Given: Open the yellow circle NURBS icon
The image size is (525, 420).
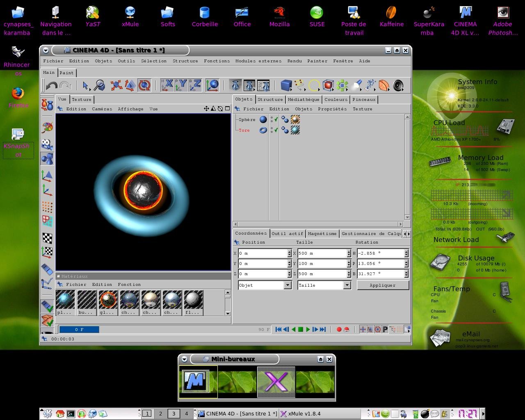Looking at the screenshot, I should click(x=314, y=85).
